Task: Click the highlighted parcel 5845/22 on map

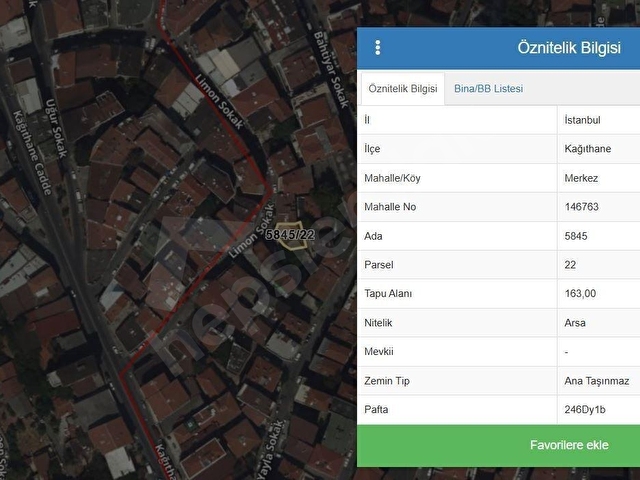Action: click(290, 236)
